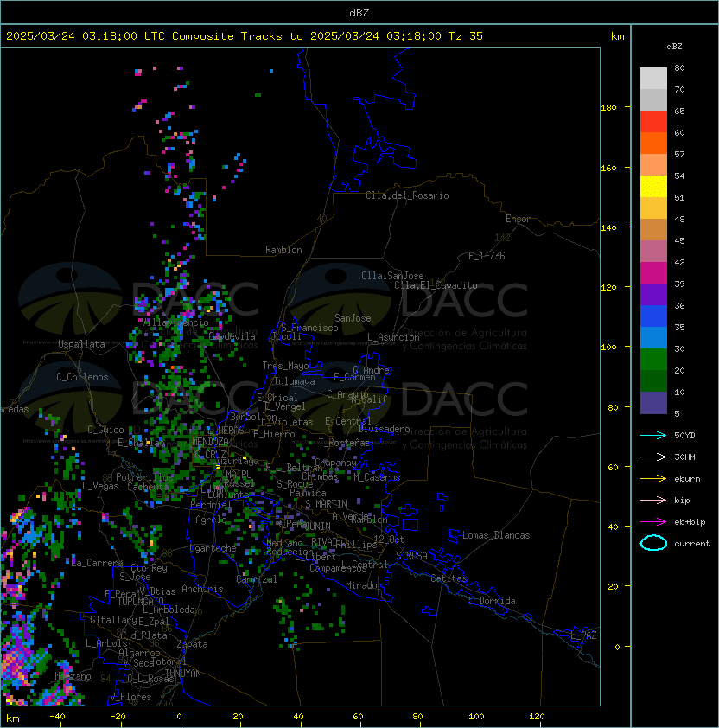Click the 'Catitas' map label
Screen dimensions: 719x728
[449, 578]
